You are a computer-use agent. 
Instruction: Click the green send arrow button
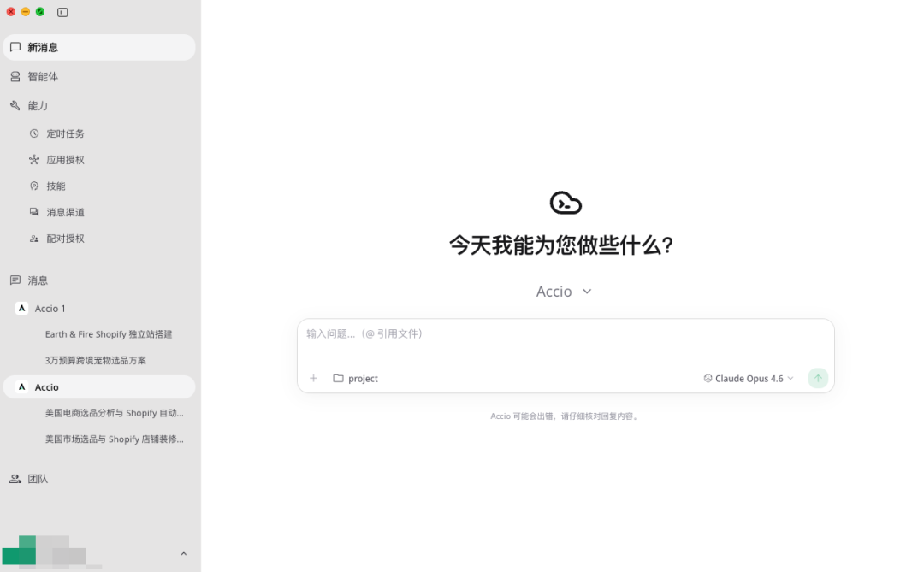[x=818, y=378]
